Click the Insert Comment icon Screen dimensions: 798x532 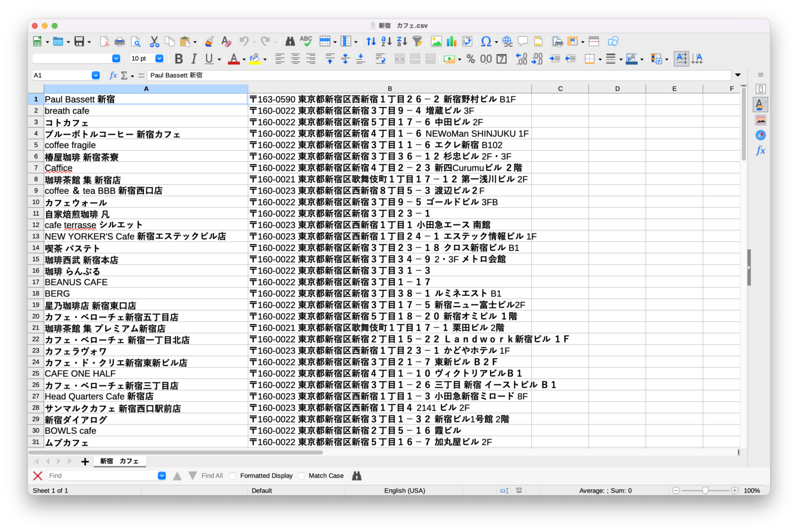(523, 41)
